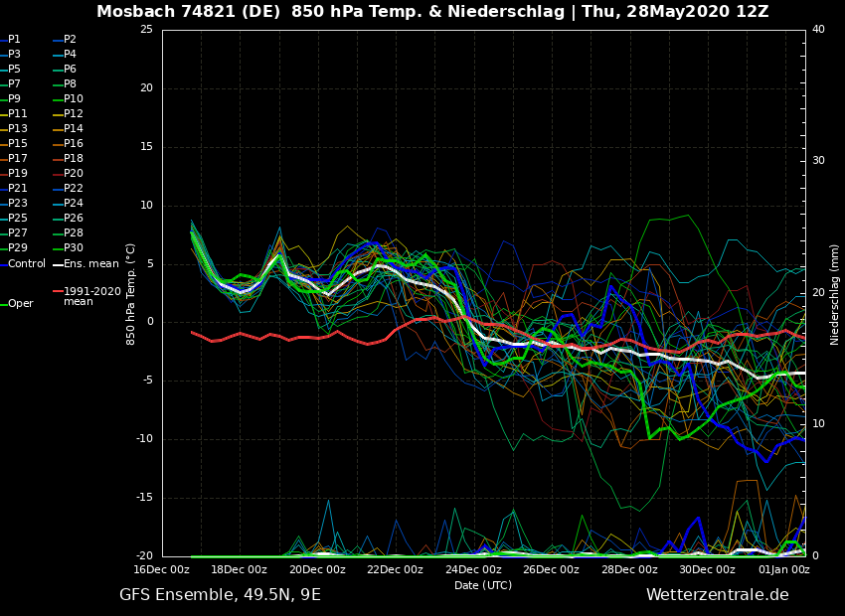Image resolution: width=845 pixels, height=616 pixels.
Task: Click the P2 legend entry
Action: pyautogui.click(x=70, y=40)
